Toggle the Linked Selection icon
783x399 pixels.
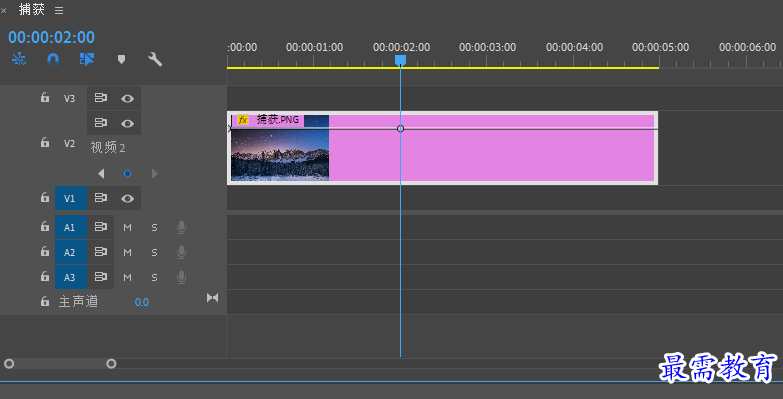pyautogui.click(x=86, y=59)
